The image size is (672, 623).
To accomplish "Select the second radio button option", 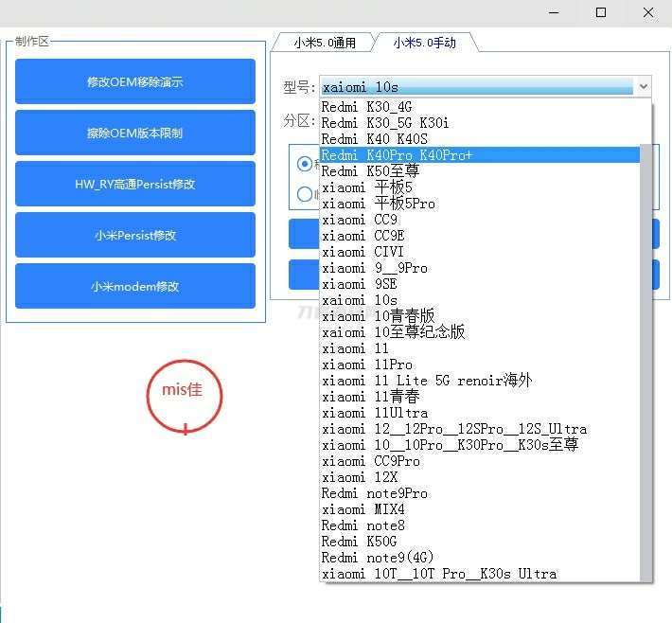I will pyautogui.click(x=305, y=194).
